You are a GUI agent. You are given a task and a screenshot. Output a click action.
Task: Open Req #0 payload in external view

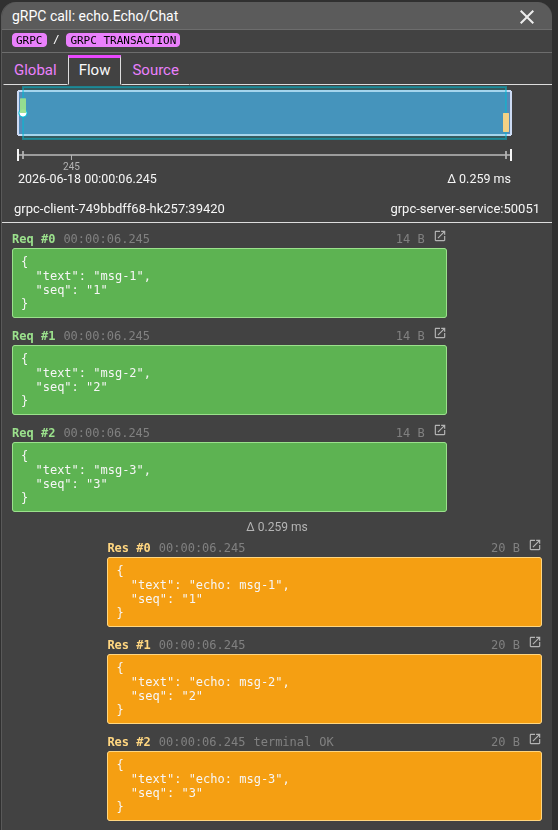click(440, 236)
